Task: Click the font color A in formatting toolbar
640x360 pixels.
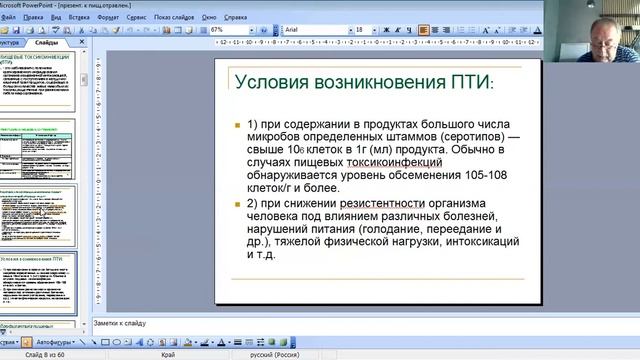Action: click(538, 30)
